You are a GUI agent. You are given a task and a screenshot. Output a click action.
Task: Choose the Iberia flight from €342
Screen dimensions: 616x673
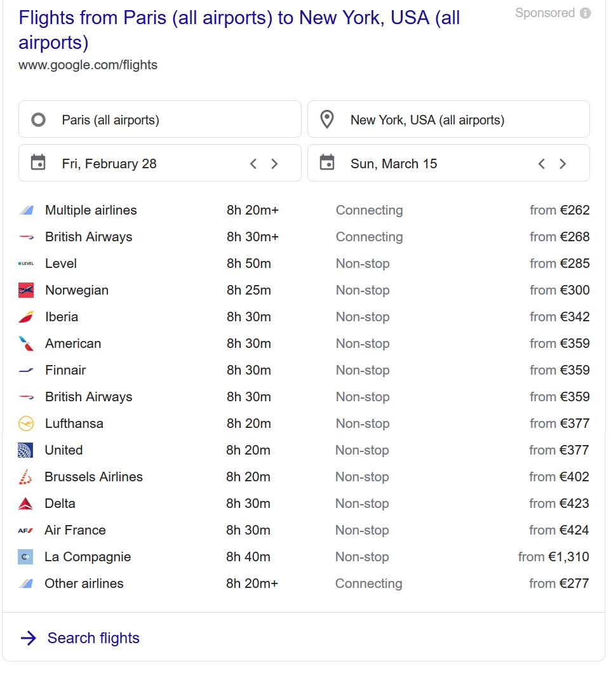click(304, 317)
